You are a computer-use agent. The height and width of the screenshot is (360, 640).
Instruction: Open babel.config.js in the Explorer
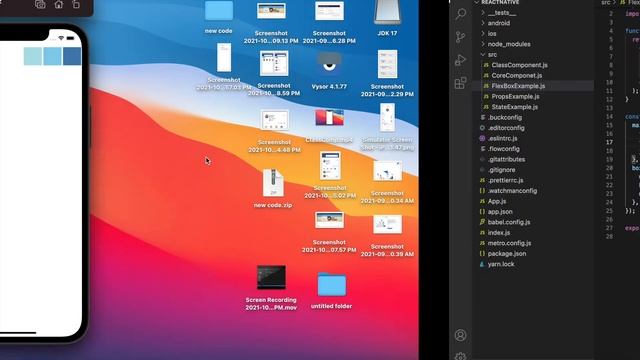(x=533, y=222)
